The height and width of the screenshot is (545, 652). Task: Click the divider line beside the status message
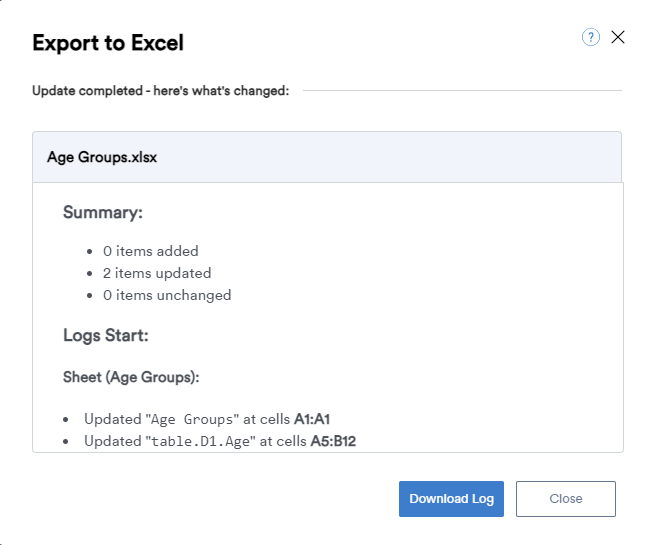pyautogui.click(x=461, y=91)
